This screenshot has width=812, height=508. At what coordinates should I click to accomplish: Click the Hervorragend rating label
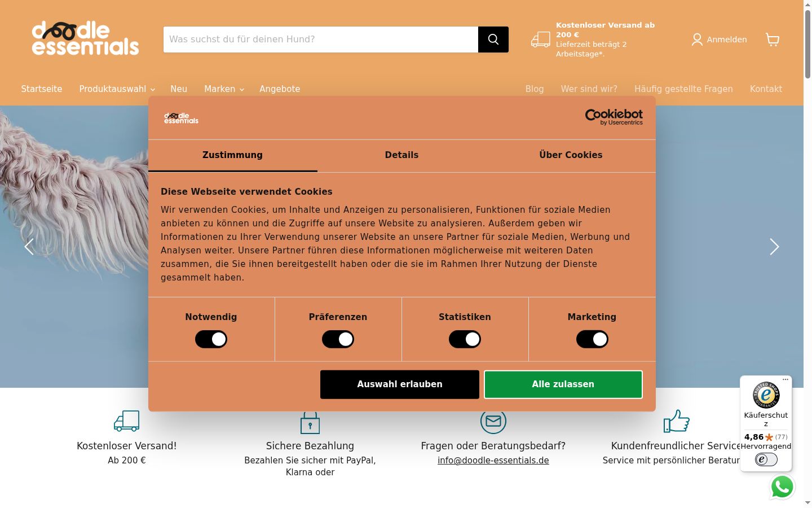766,446
